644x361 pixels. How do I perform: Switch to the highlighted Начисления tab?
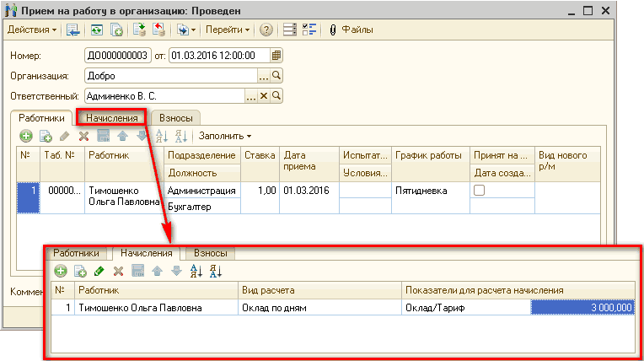[x=112, y=118]
